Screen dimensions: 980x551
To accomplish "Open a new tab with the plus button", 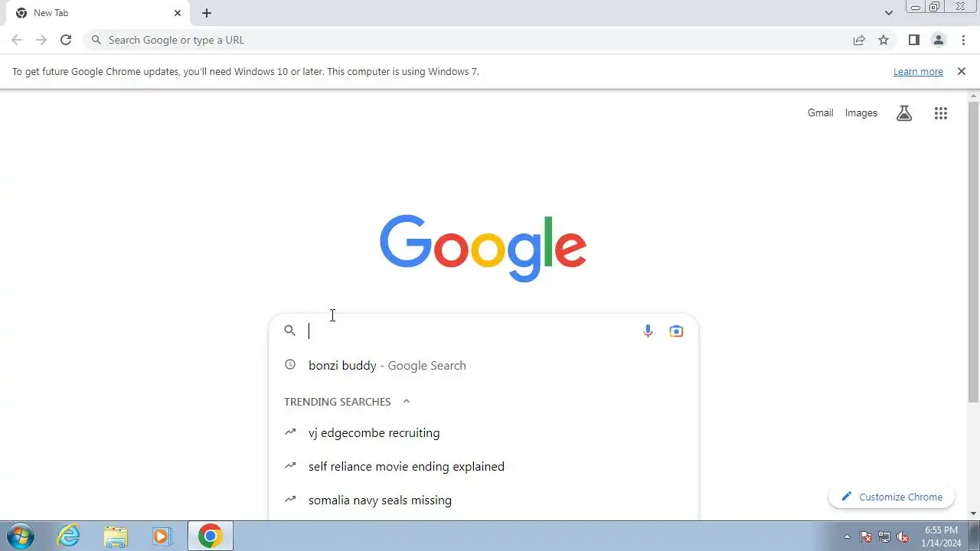I will point(207,13).
